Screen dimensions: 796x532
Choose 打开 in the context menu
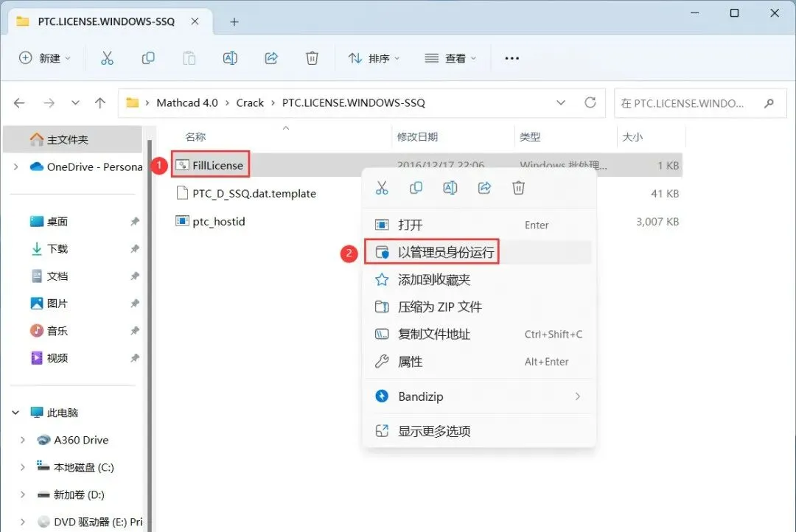(x=478, y=225)
